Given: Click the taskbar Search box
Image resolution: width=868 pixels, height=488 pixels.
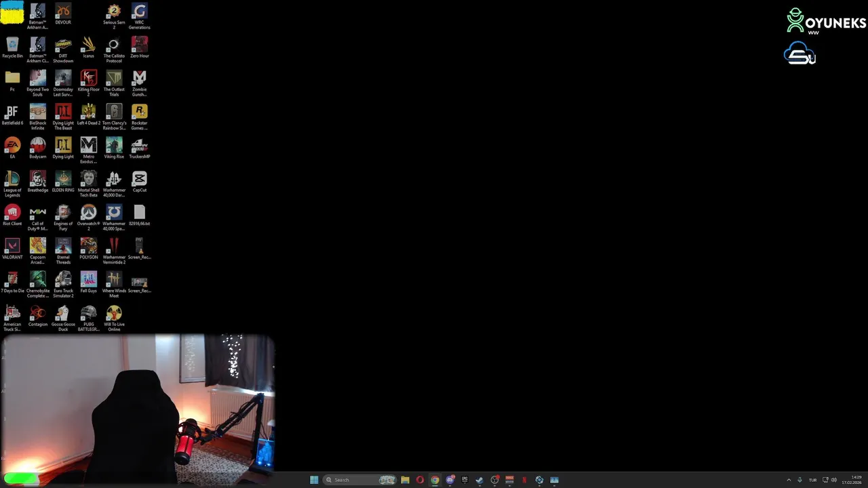Looking at the screenshot, I should (x=359, y=480).
